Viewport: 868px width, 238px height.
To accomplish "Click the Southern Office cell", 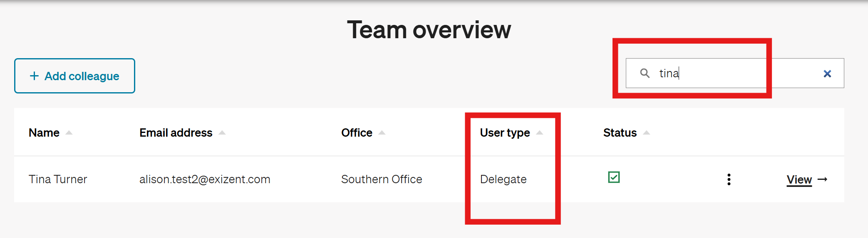I will (x=382, y=179).
